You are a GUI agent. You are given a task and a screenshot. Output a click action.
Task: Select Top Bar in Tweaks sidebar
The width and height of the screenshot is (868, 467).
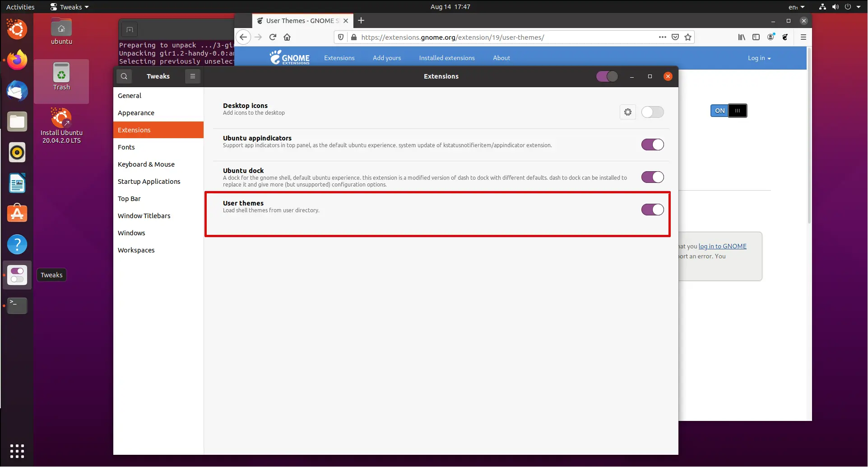(158, 199)
